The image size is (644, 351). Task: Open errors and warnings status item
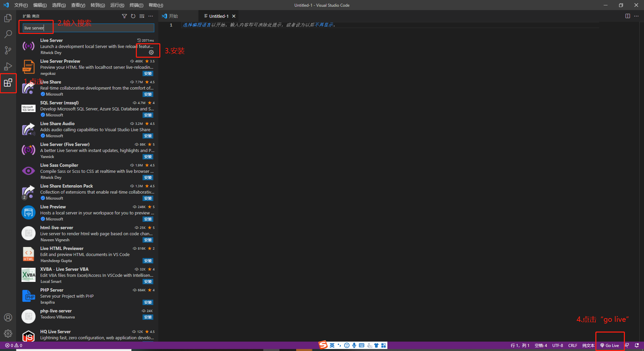point(14,345)
